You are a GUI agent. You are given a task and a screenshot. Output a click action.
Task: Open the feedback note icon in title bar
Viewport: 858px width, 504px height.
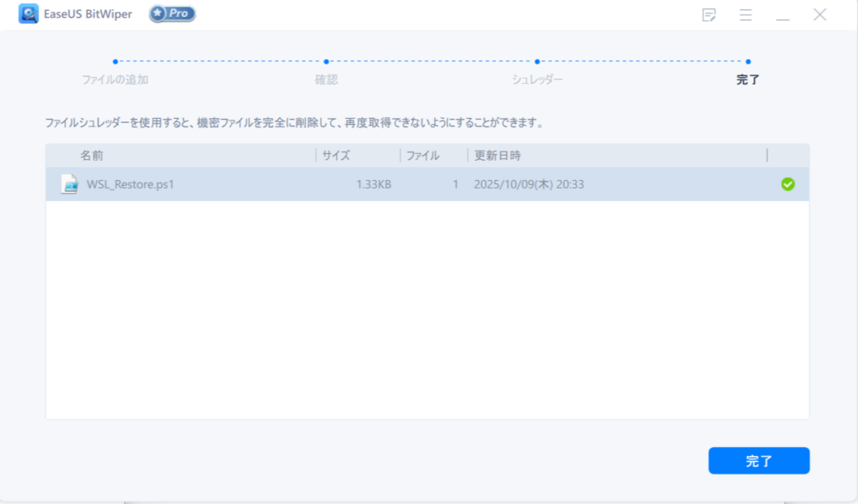point(709,15)
